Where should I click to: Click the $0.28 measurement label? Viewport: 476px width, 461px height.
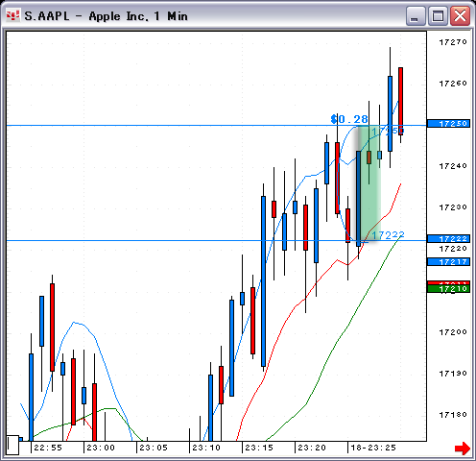coord(349,119)
